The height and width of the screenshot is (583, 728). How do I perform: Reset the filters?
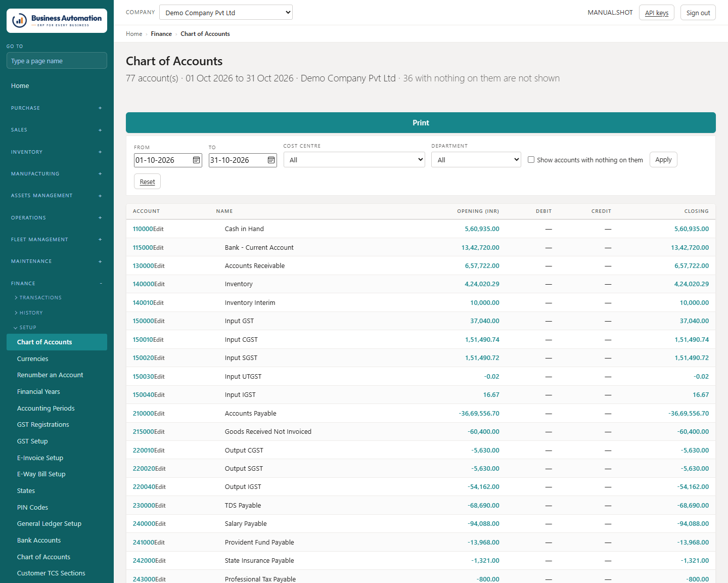(x=147, y=182)
